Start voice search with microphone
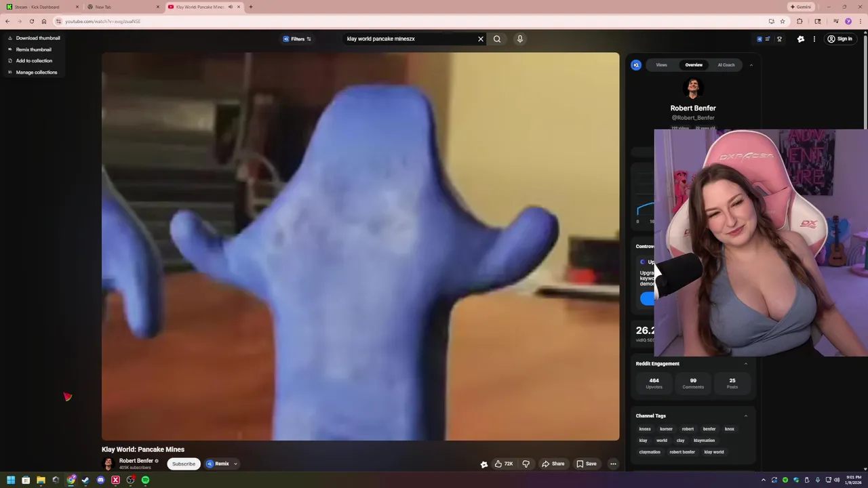The width and height of the screenshot is (868, 488). 520,39
